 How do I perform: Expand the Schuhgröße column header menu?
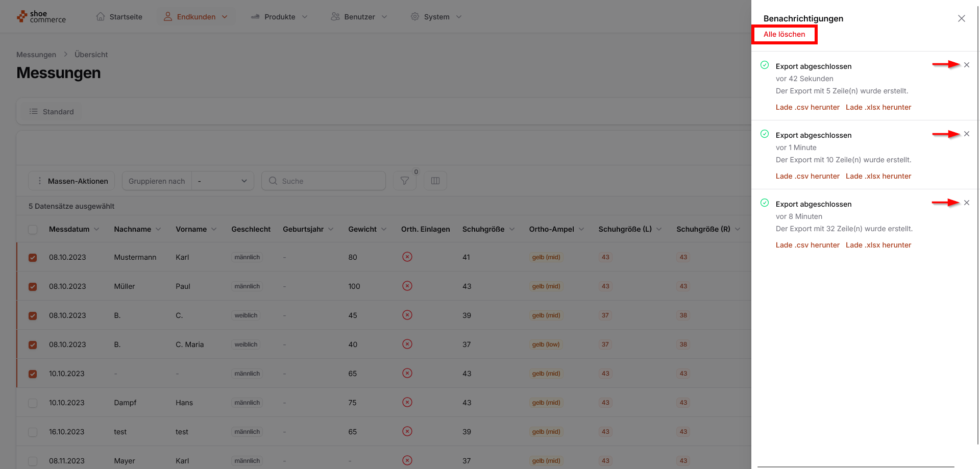(x=511, y=229)
